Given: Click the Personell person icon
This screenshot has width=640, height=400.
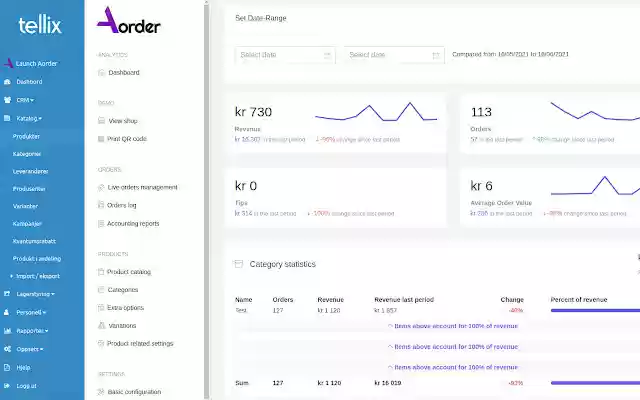Looking at the screenshot, I should (x=7, y=312).
